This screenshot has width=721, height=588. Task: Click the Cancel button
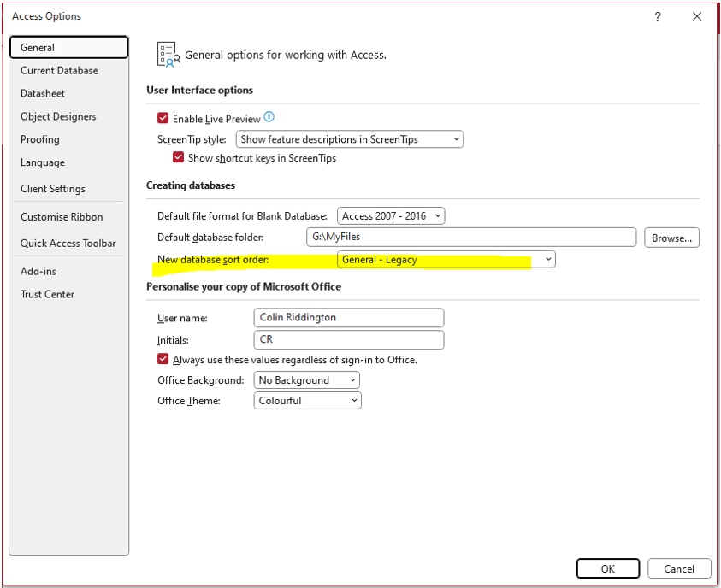pyautogui.click(x=679, y=568)
